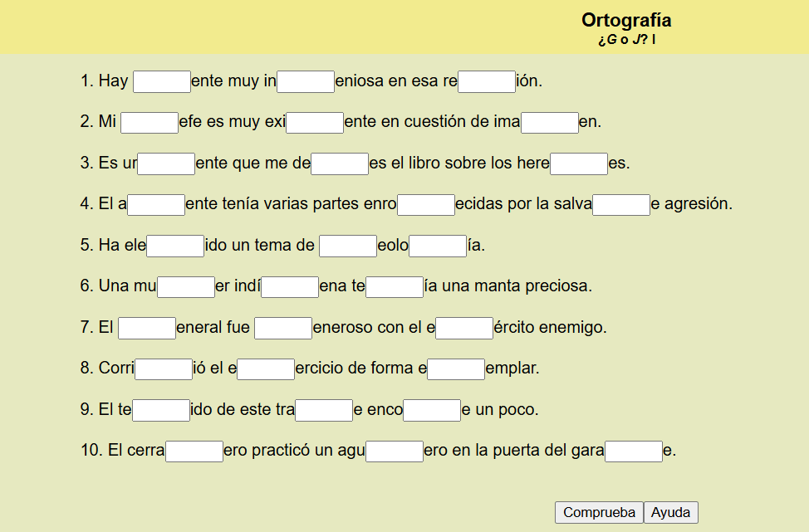Screen dimensions: 809x532
Task: Click the blank before "eneral fue"
Action: pyautogui.click(x=147, y=328)
